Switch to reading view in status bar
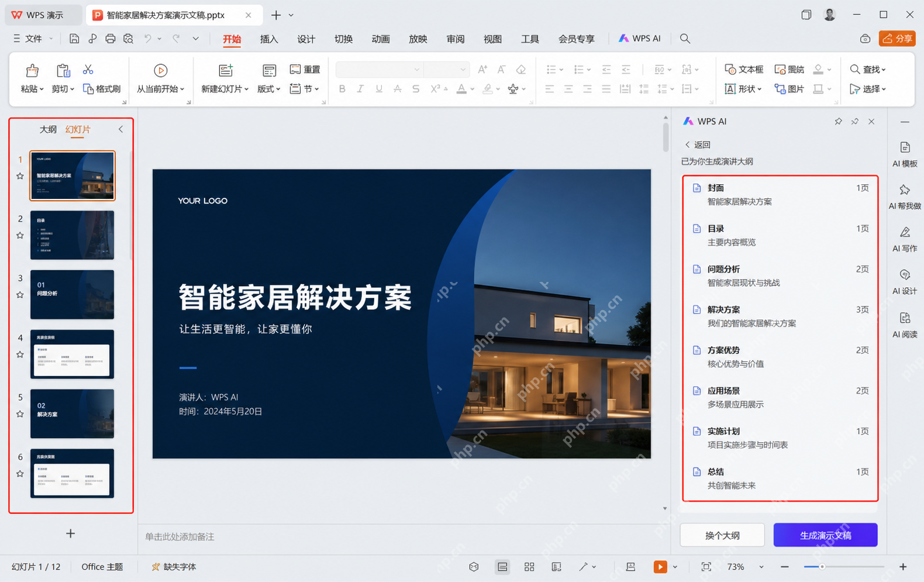This screenshot has height=582, width=924. point(556,567)
